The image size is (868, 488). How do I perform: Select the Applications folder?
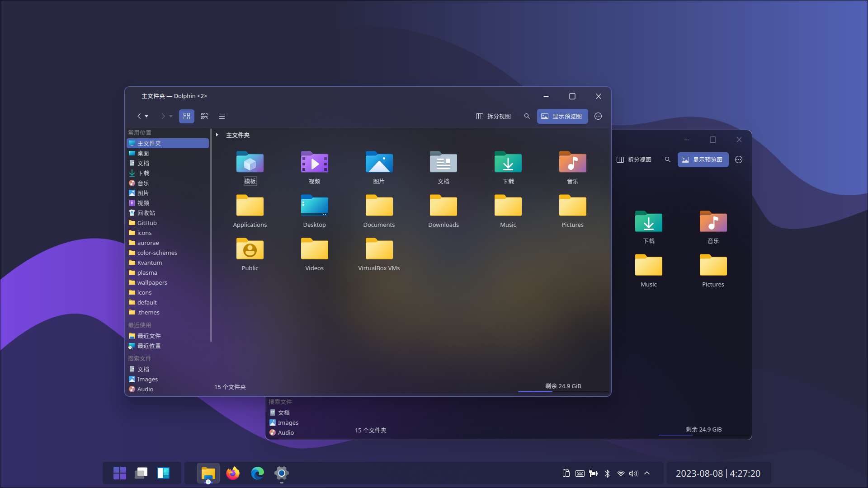(250, 211)
